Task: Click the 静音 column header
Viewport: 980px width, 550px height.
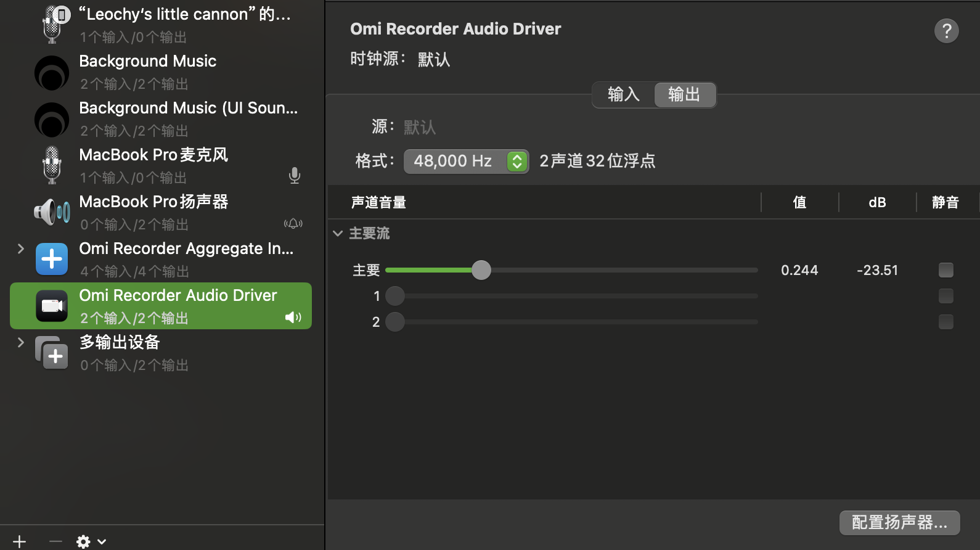Action: point(945,202)
